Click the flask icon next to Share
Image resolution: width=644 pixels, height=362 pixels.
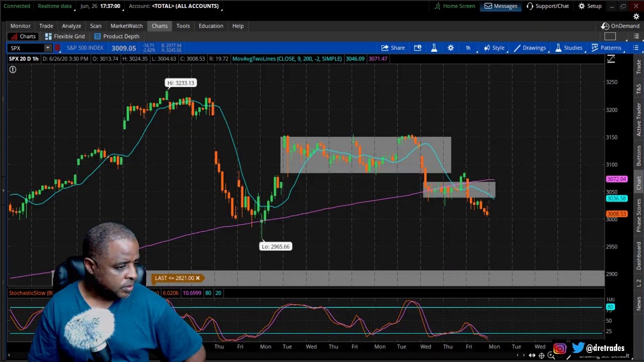pyautogui.click(x=434, y=48)
